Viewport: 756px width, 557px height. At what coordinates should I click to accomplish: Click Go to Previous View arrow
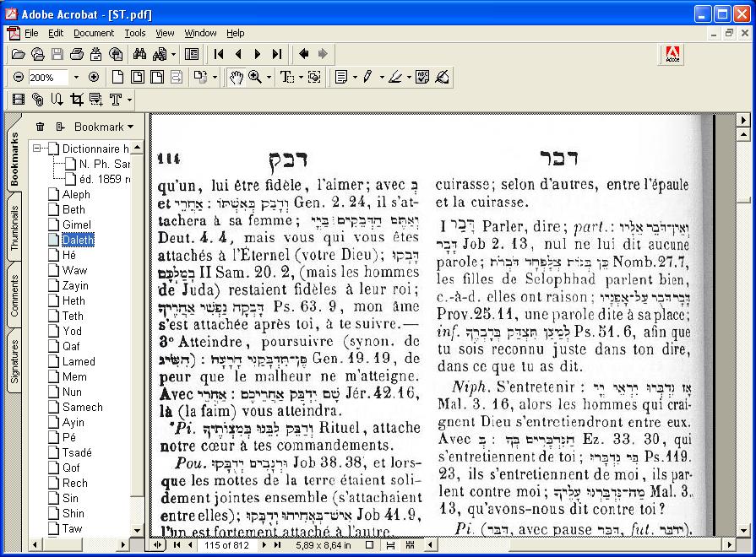(304, 54)
